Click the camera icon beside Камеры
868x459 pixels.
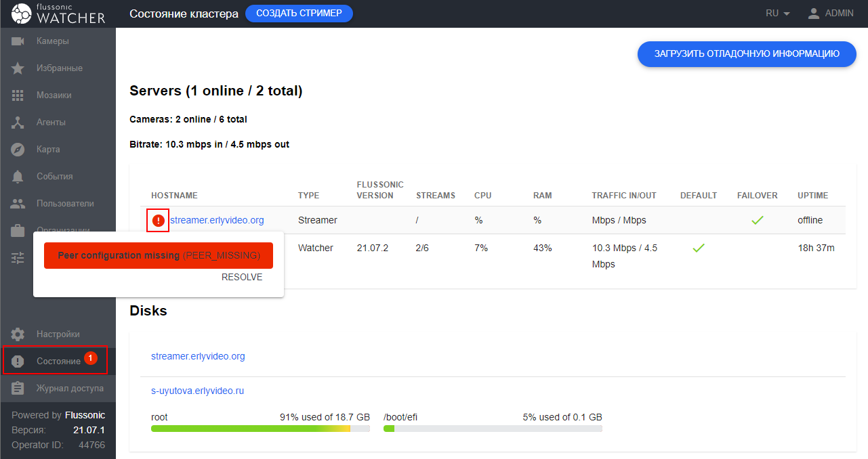18,41
